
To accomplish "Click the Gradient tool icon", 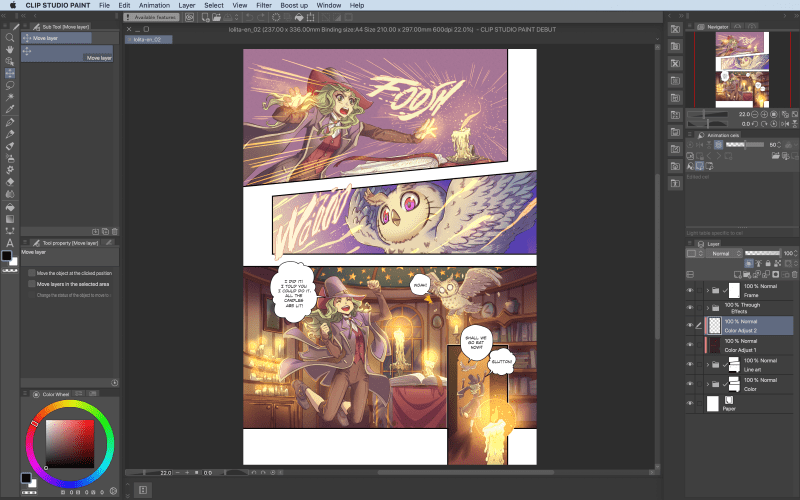I will [x=10, y=218].
